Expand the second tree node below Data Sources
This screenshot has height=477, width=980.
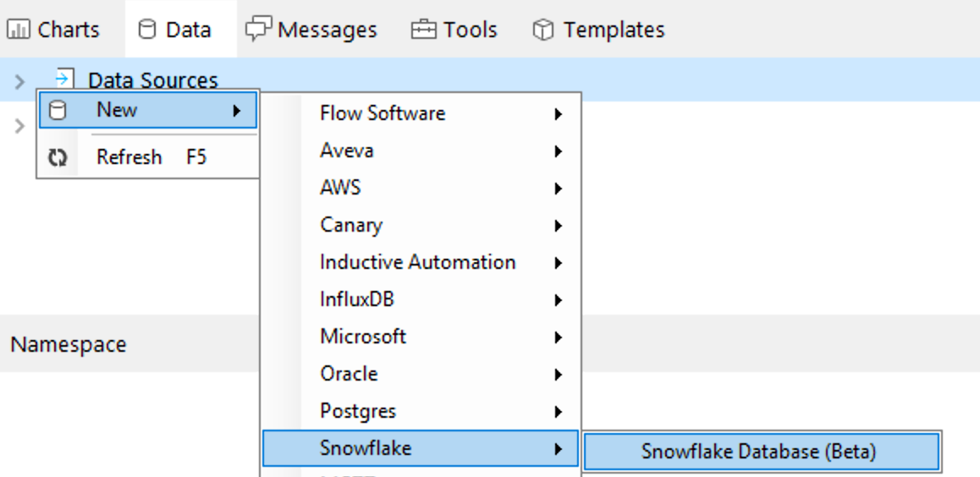point(19,126)
